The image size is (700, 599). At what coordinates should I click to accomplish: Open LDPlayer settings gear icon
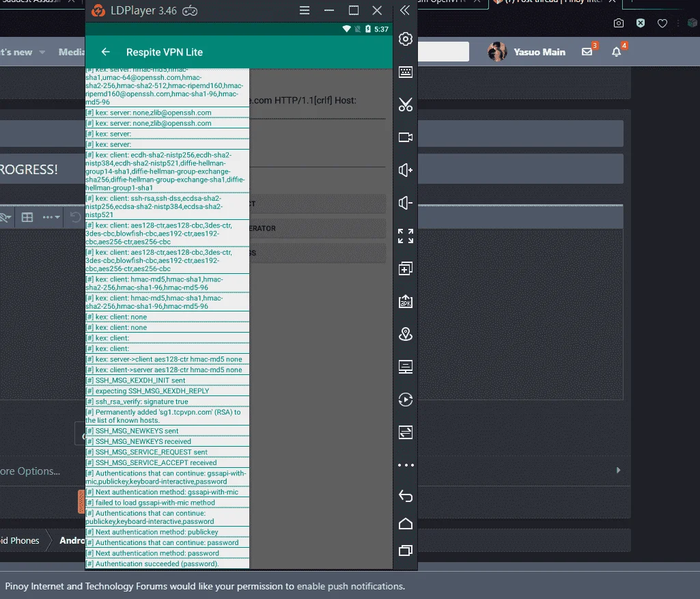406,40
